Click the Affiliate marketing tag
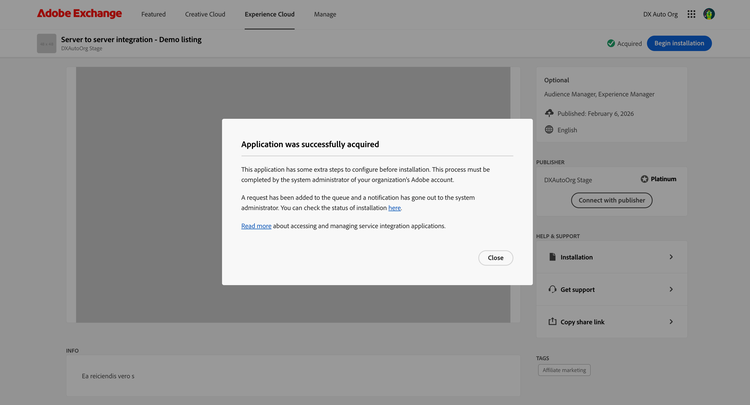Image resolution: width=750 pixels, height=405 pixels. pos(564,370)
